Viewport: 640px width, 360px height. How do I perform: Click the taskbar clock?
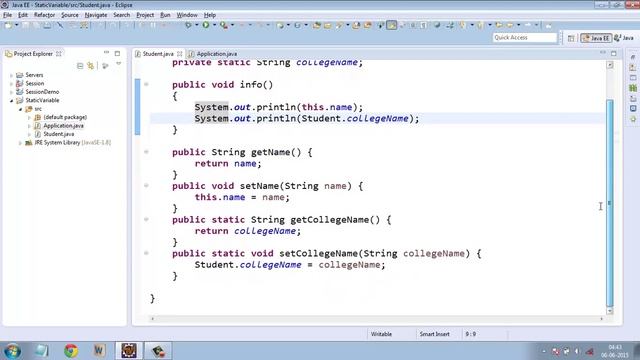tap(615, 351)
